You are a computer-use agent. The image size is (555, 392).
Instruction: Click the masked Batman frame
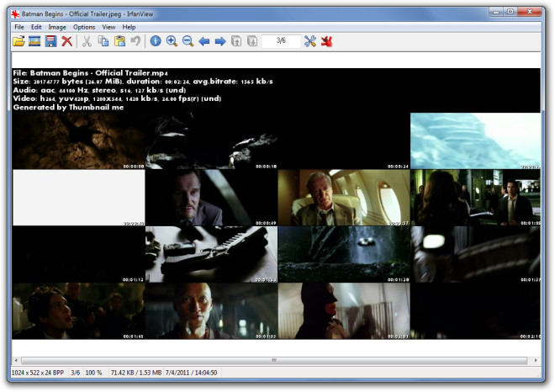coord(344,311)
